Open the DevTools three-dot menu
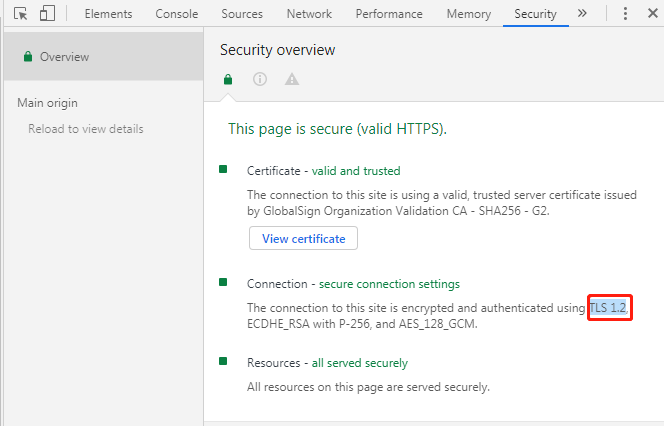The width and height of the screenshot is (664, 426). (625, 14)
